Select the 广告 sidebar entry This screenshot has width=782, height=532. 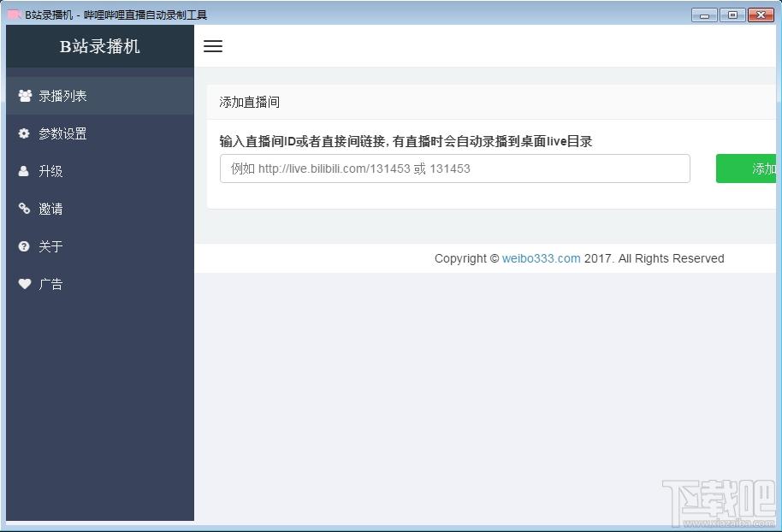point(100,284)
